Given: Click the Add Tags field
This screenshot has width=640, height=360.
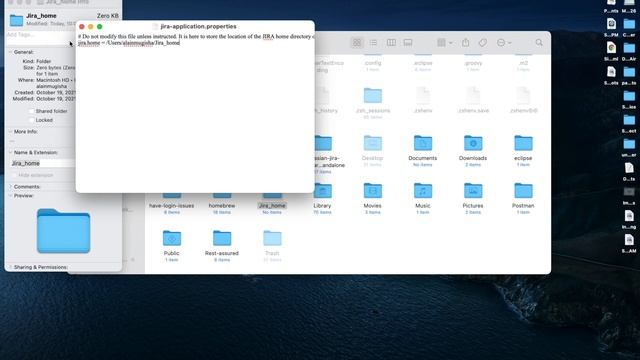Looking at the screenshot, I should [39, 35].
